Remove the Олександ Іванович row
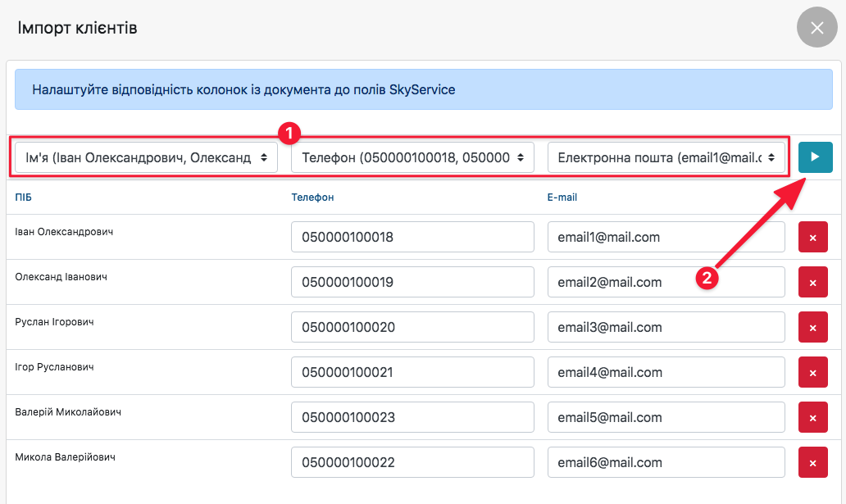 [812, 283]
